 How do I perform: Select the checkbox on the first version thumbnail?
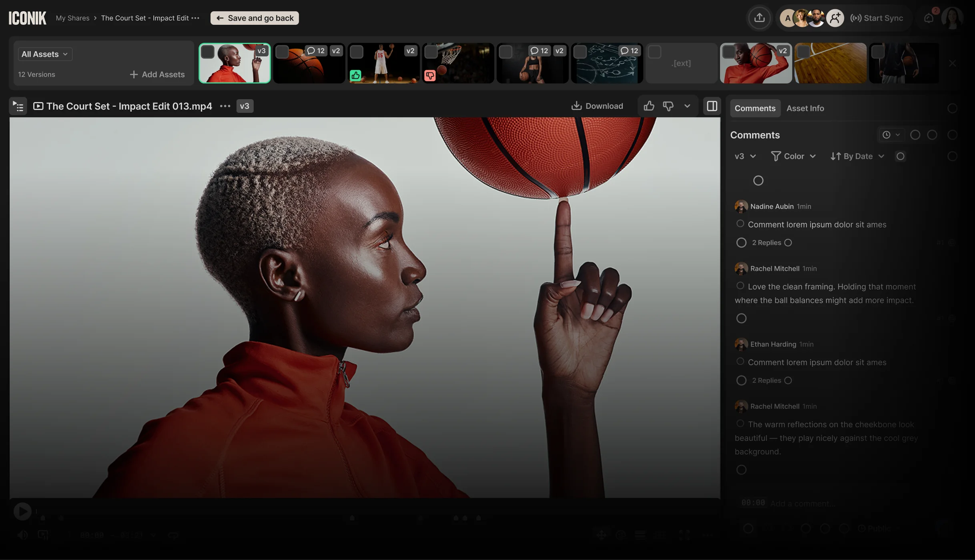pyautogui.click(x=208, y=52)
